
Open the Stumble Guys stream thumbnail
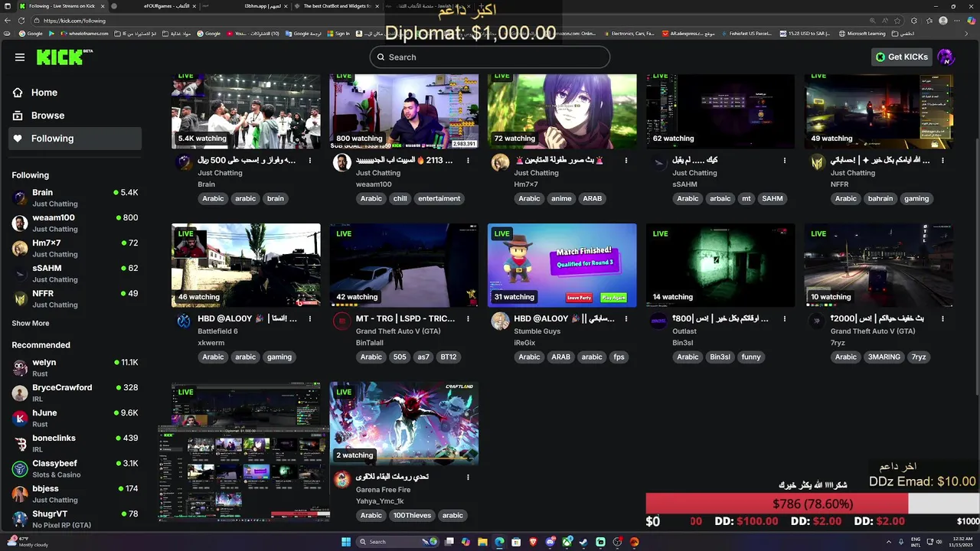[562, 265]
